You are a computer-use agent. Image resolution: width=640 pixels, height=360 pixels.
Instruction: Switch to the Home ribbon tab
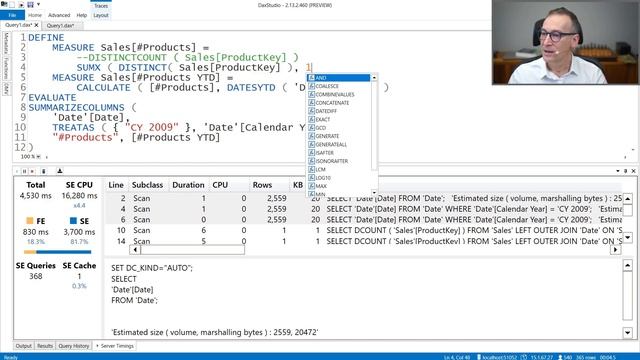coord(35,15)
